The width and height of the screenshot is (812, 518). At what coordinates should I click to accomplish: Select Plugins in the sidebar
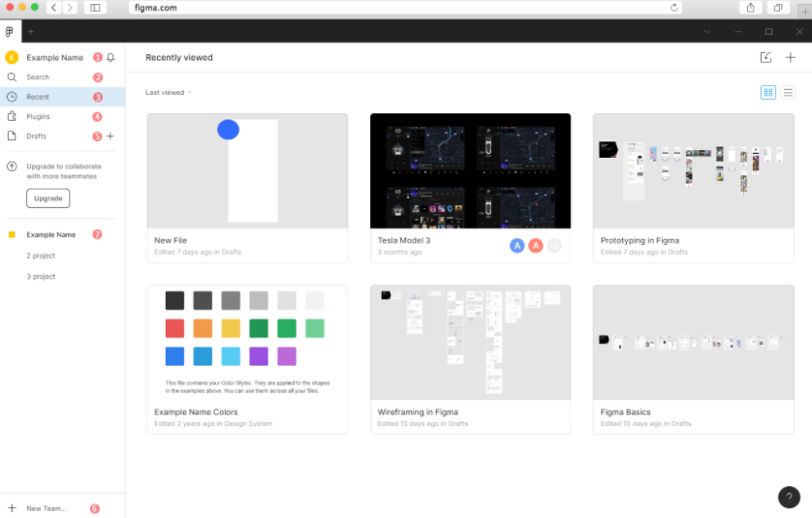tap(63, 116)
